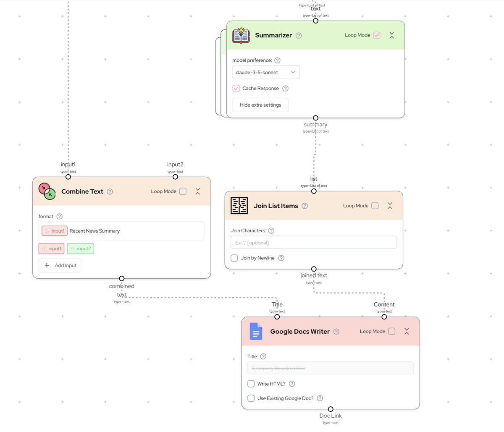Click the combined text output port

tap(121, 278)
